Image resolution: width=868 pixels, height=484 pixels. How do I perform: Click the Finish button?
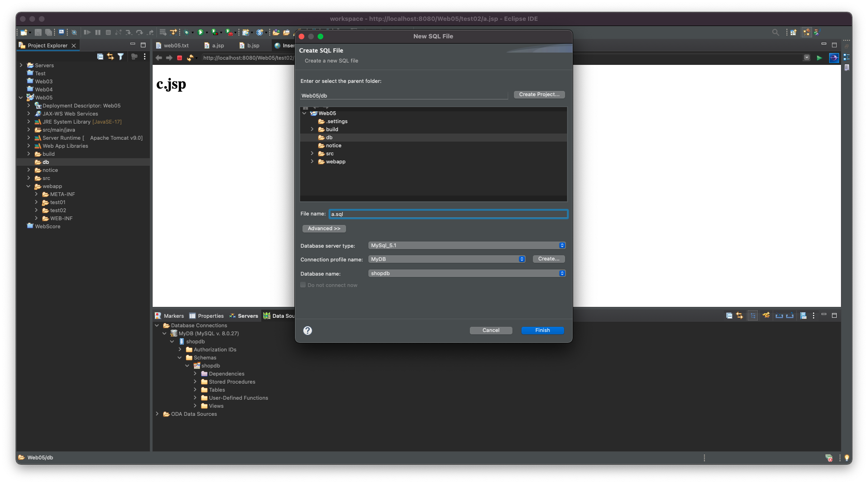point(542,331)
